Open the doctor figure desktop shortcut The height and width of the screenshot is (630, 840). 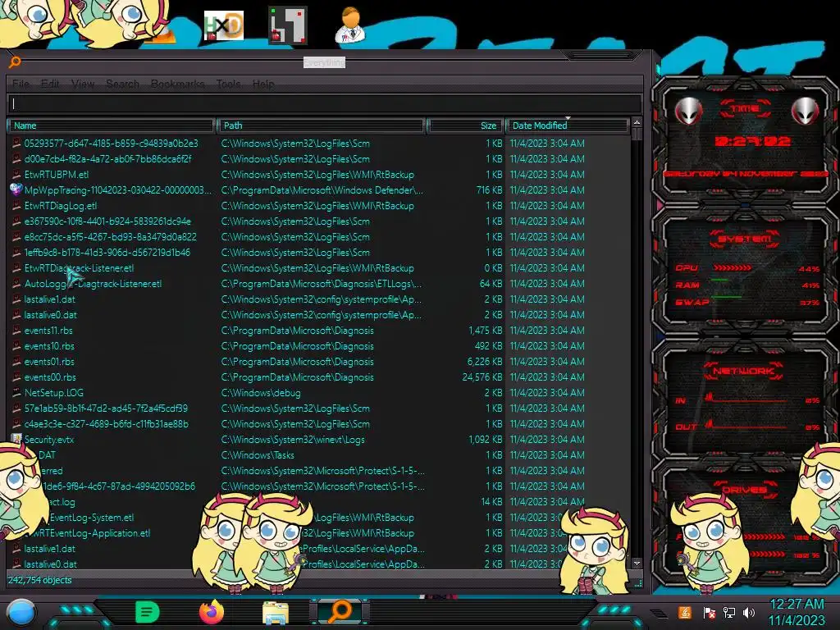[x=350, y=25]
